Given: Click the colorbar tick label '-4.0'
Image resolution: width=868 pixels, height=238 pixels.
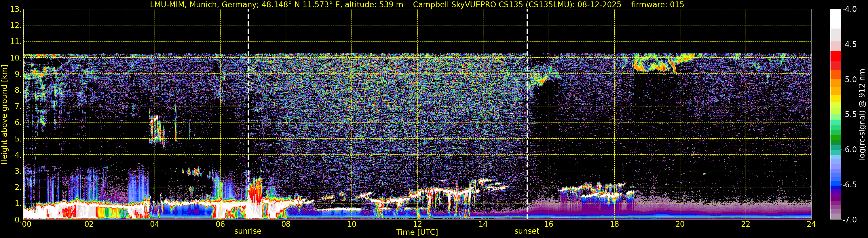Looking at the screenshot, I should pos(849,10).
